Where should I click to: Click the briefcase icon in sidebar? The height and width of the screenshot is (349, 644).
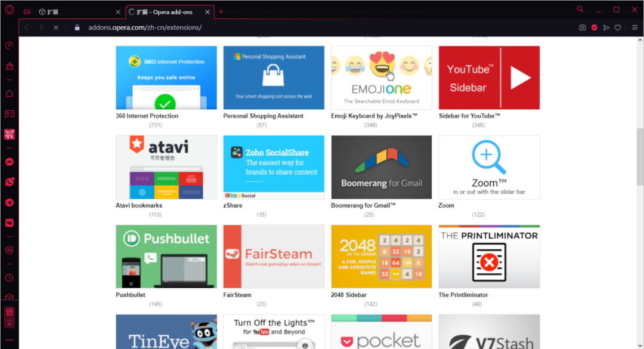pyautogui.click(x=10, y=66)
